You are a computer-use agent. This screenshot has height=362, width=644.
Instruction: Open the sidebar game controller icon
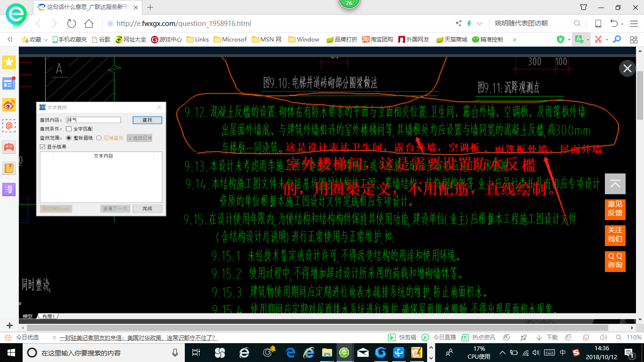9,147
